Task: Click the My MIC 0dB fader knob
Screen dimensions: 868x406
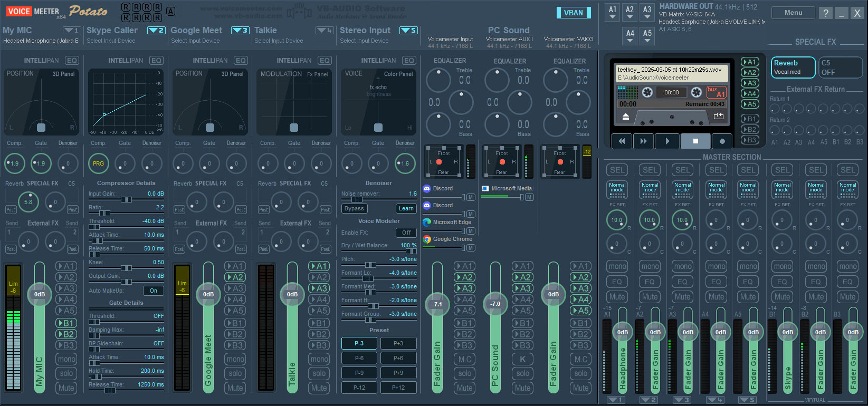Action: tap(40, 294)
